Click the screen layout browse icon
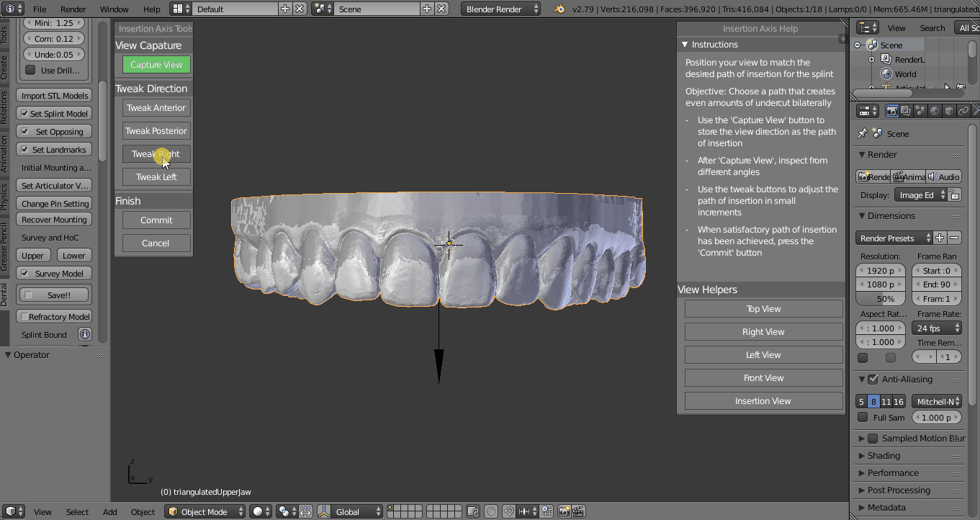Image resolution: width=980 pixels, height=520 pixels. [181, 9]
